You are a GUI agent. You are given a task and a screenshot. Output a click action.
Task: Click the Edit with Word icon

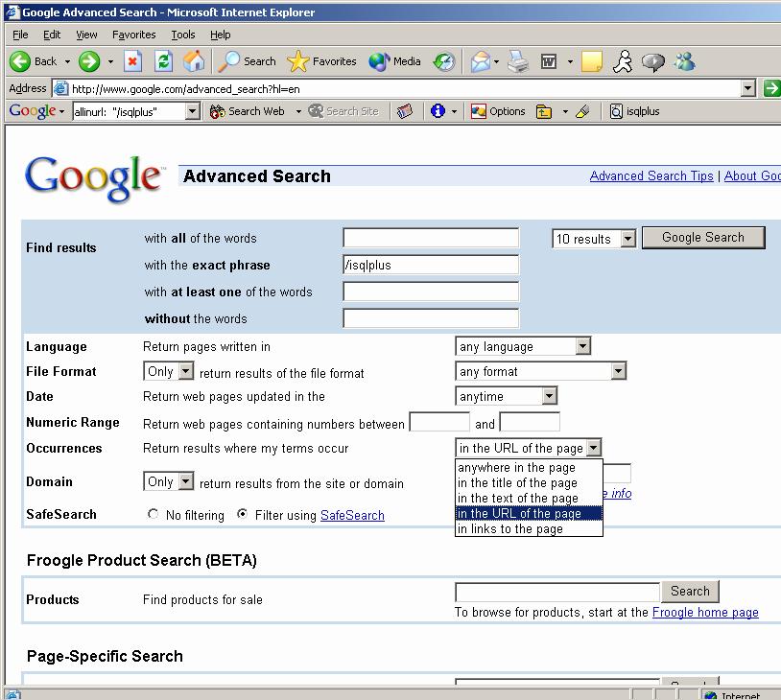pyautogui.click(x=549, y=61)
